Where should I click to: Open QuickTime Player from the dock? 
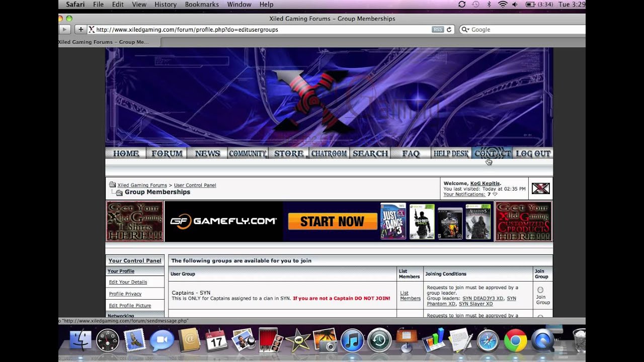(x=542, y=340)
